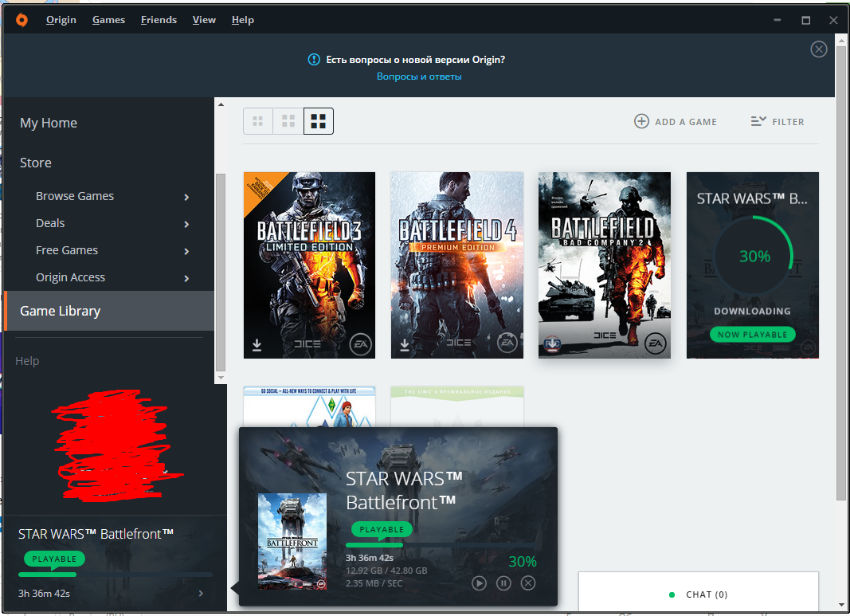Viewport: 850px width, 616px height.
Task: Expand Origin Access submenu arrow
Action: (186, 278)
